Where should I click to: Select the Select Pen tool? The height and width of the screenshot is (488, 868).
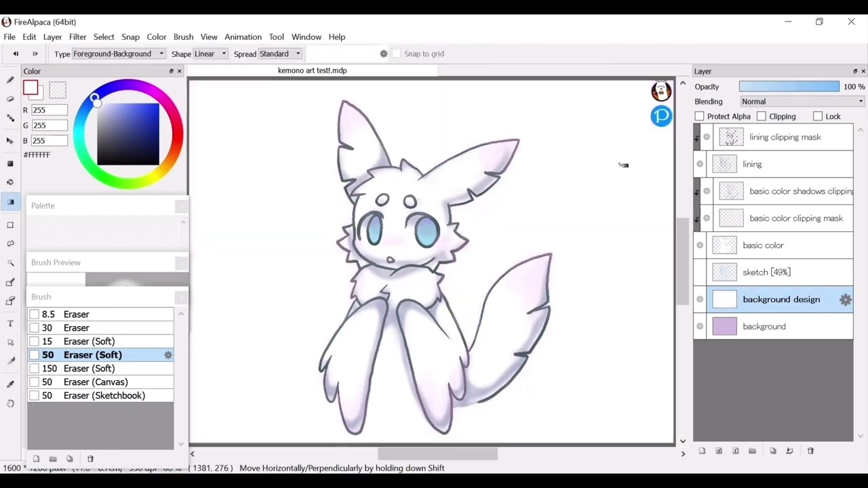click(10, 283)
